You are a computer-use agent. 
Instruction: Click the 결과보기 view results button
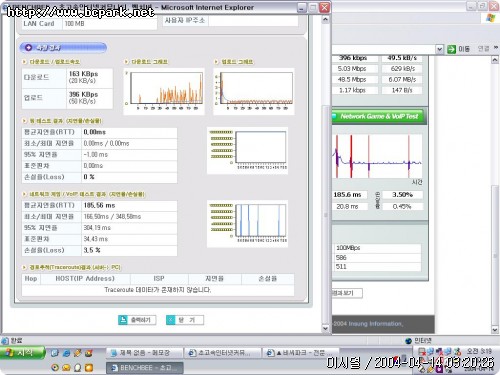point(347,293)
